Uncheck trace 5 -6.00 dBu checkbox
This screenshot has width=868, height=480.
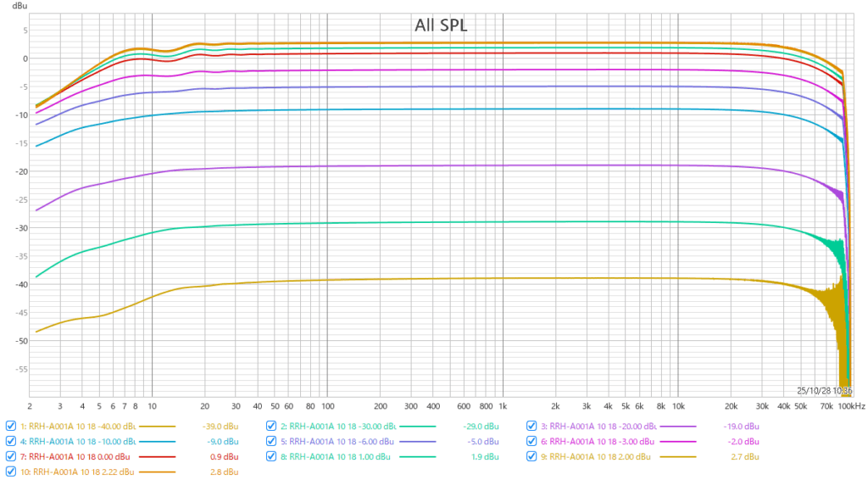271,441
